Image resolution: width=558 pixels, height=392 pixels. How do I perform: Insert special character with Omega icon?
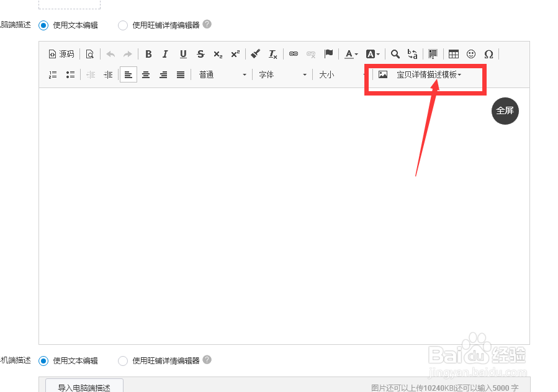(x=488, y=54)
